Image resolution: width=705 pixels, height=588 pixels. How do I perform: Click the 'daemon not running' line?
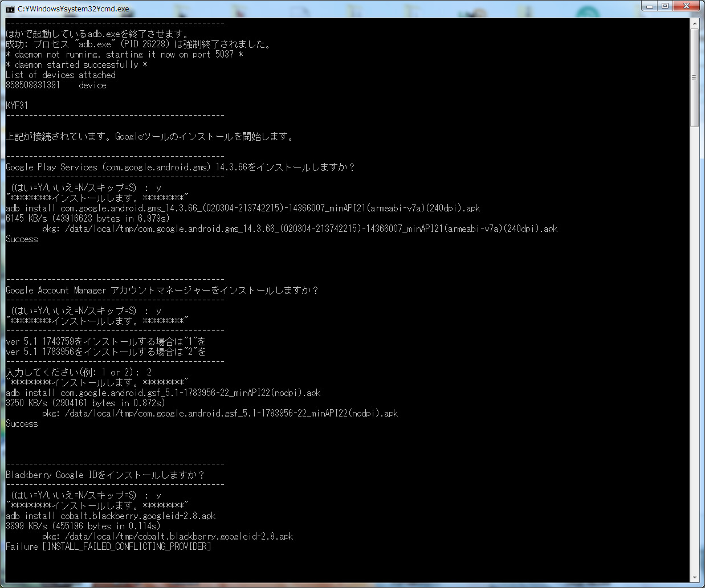tap(124, 54)
